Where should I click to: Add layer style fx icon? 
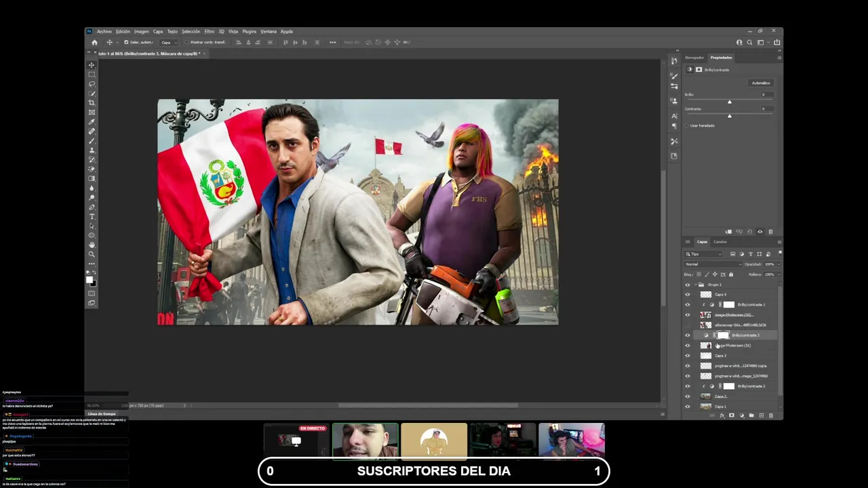[722, 415]
